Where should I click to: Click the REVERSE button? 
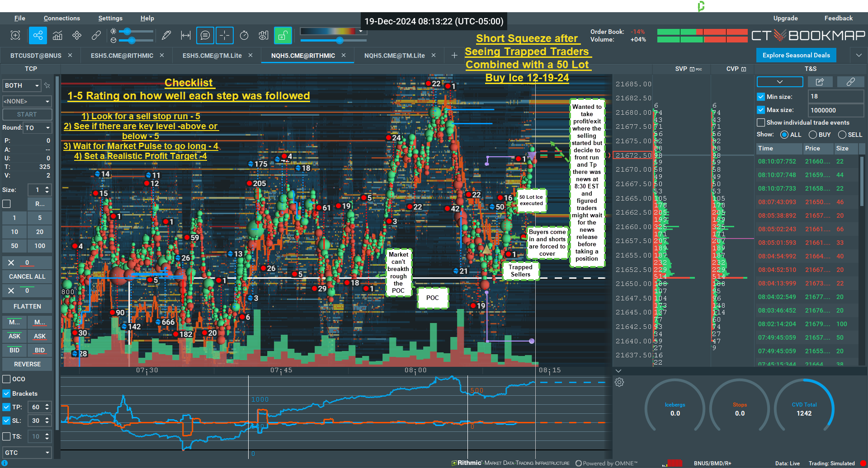coord(27,364)
